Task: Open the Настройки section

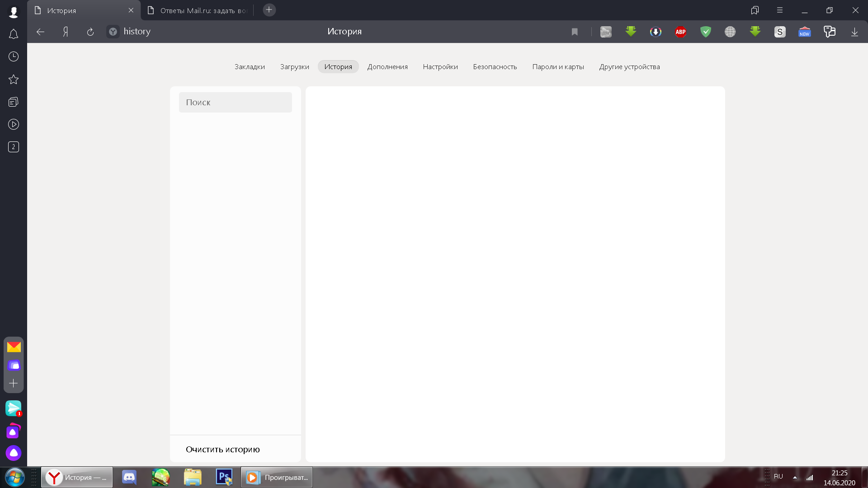Action: [x=440, y=66]
